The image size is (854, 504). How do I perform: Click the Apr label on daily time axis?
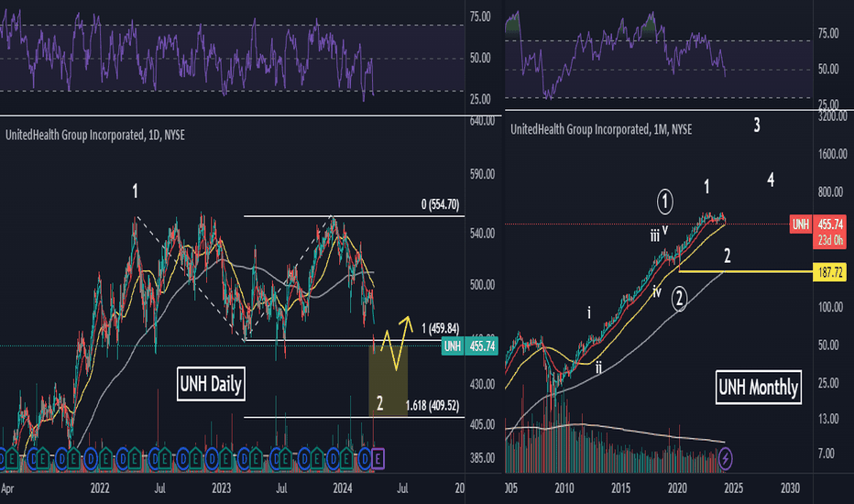(x=7, y=488)
